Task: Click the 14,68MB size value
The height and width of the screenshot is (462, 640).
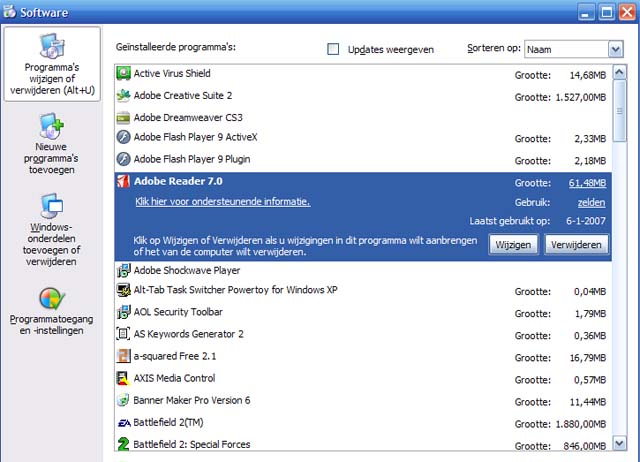Action: click(588, 76)
